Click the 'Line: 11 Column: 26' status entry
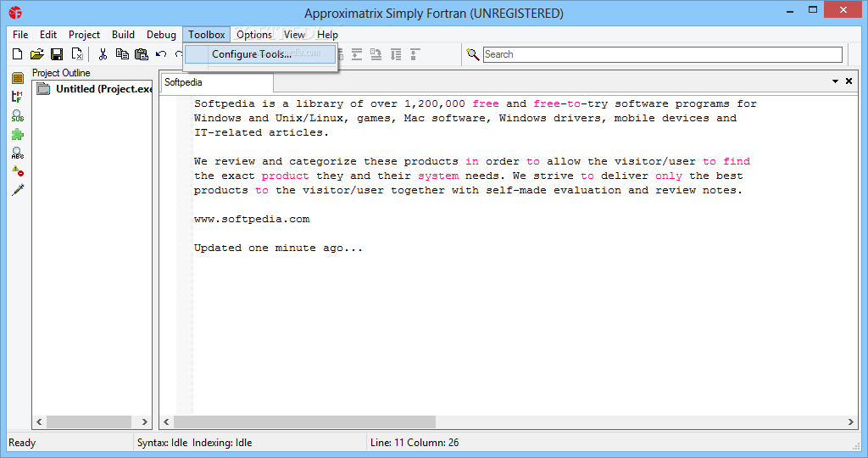Viewport: 868px width, 458px height. coord(415,443)
